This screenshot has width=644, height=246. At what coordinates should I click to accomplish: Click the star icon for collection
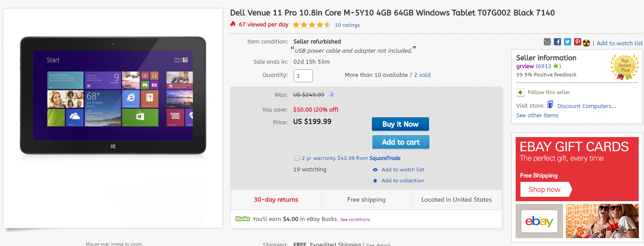point(375,181)
